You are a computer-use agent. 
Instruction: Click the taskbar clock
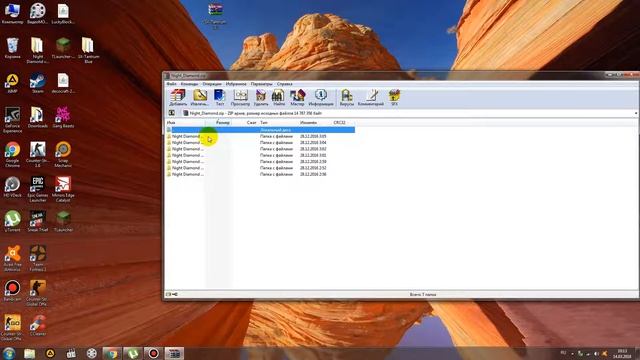coord(622,353)
